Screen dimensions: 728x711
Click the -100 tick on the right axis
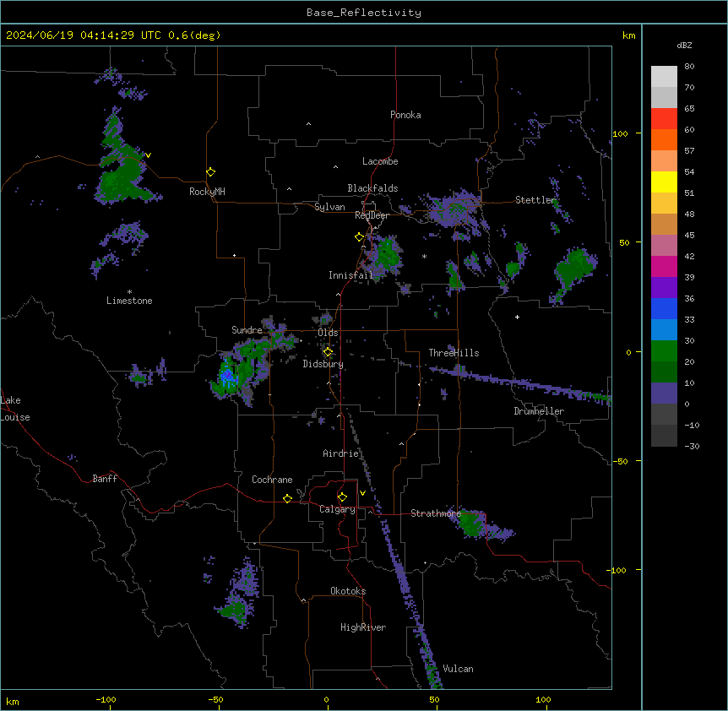[617, 570]
